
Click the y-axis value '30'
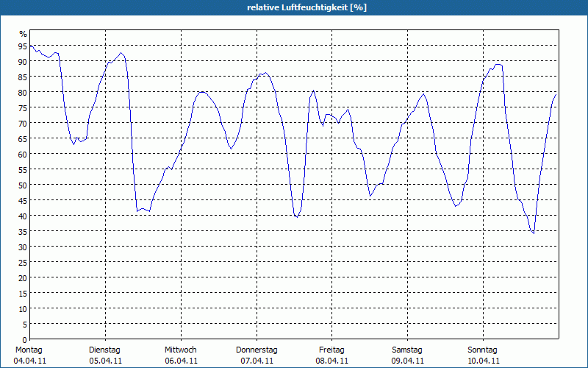tap(23, 247)
